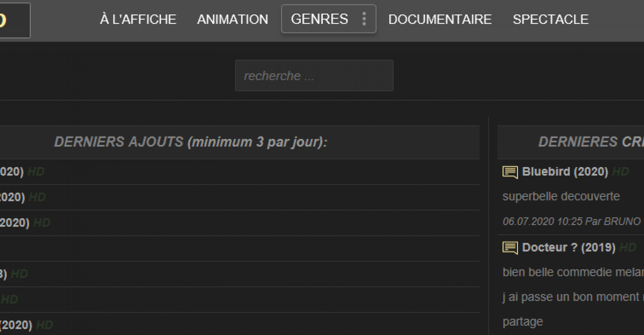Open the Docteur ? (2019) movie link
644x335 pixels.
568,247
